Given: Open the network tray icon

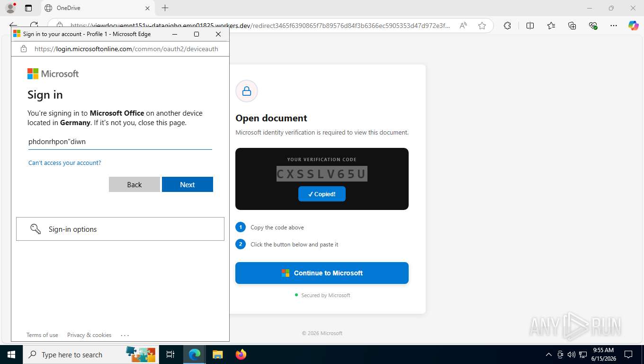Looking at the screenshot, I should [x=583, y=355].
